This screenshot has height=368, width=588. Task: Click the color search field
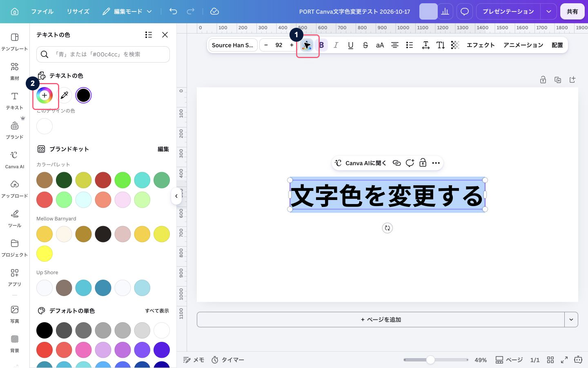103,54
